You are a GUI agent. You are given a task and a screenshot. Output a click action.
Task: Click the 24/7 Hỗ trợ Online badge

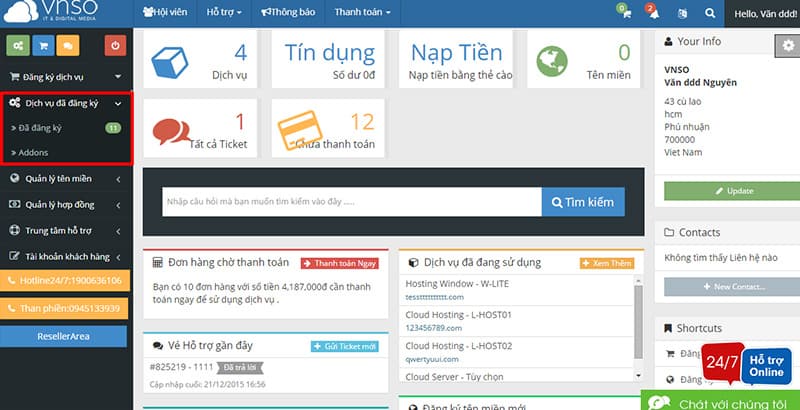coord(747,364)
